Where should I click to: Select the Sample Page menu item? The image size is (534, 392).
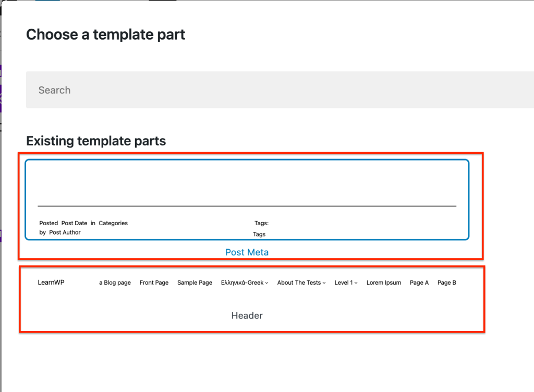tap(195, 283)
